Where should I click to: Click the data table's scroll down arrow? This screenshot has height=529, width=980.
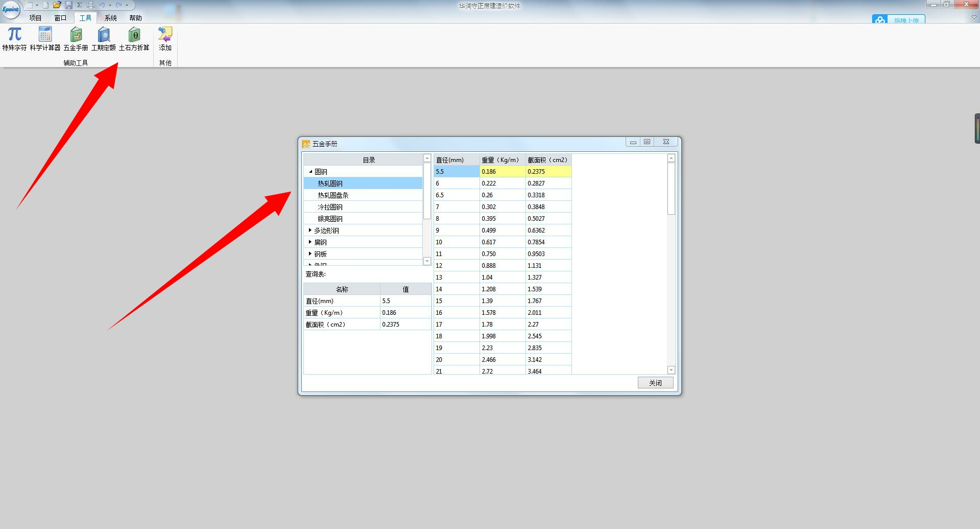(671, 370)
